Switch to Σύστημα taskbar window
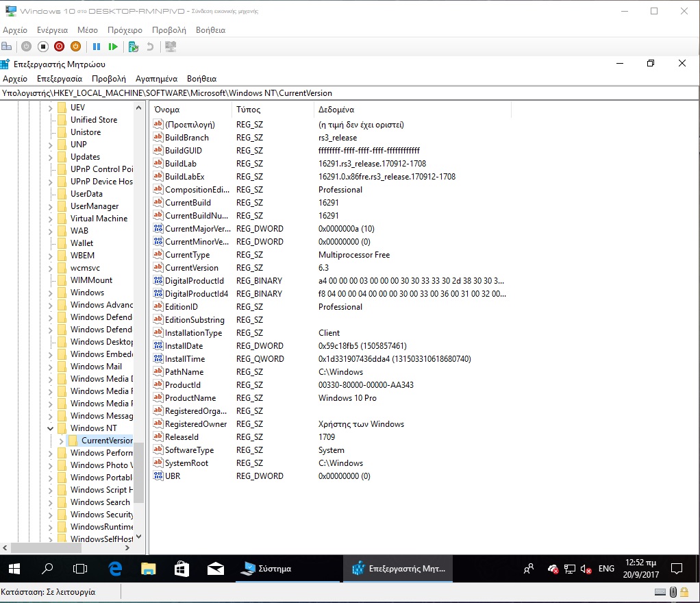 [x=288, y=569]
